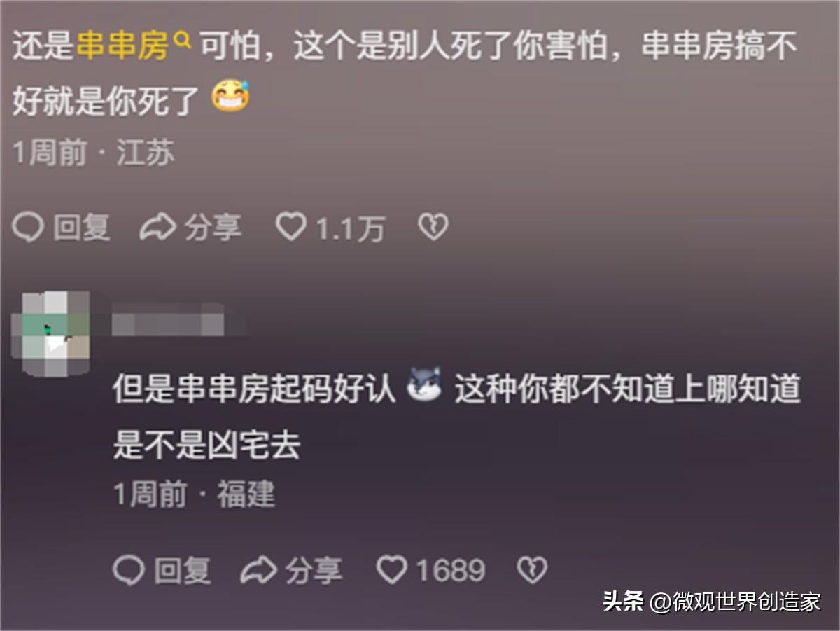Select 回复 text under the Fujian comment
This screenshot has width=840, height=631.
pos(182,571)
